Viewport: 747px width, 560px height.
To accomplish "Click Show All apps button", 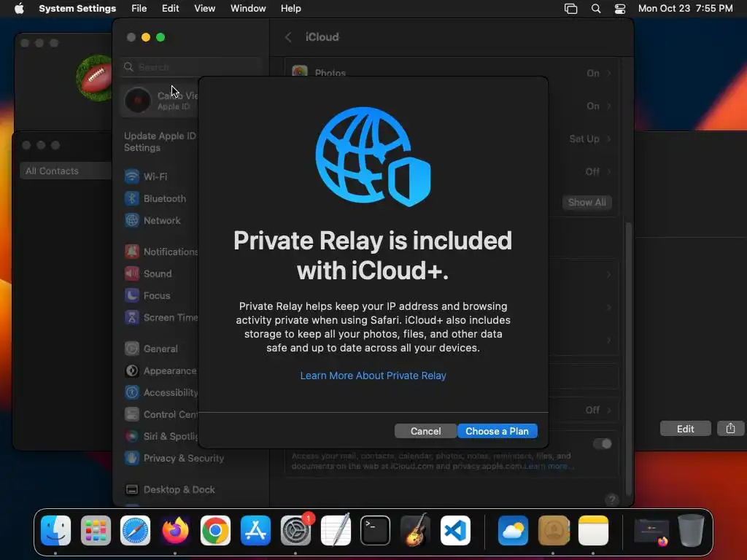I will [x=587, y=203].
